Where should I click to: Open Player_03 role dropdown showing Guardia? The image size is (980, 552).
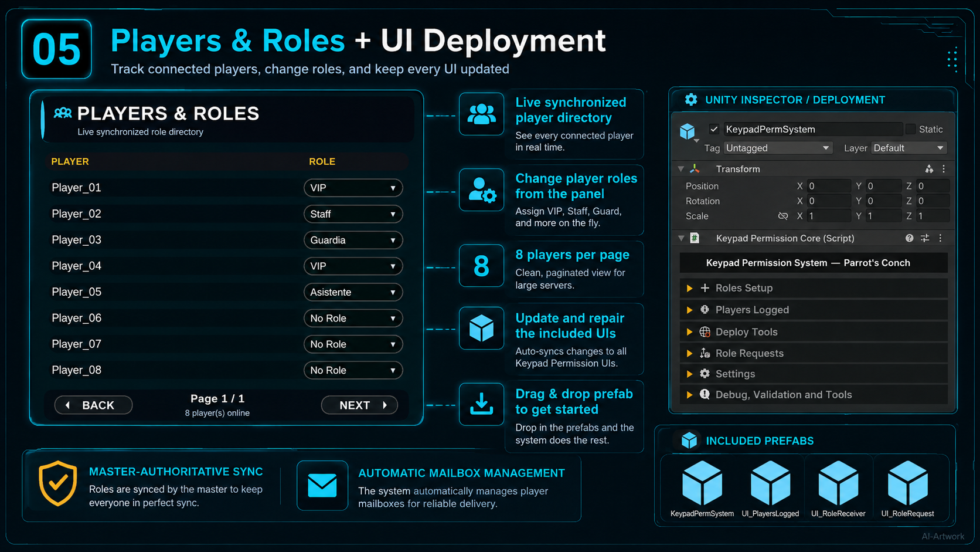[x=353, y=240]
